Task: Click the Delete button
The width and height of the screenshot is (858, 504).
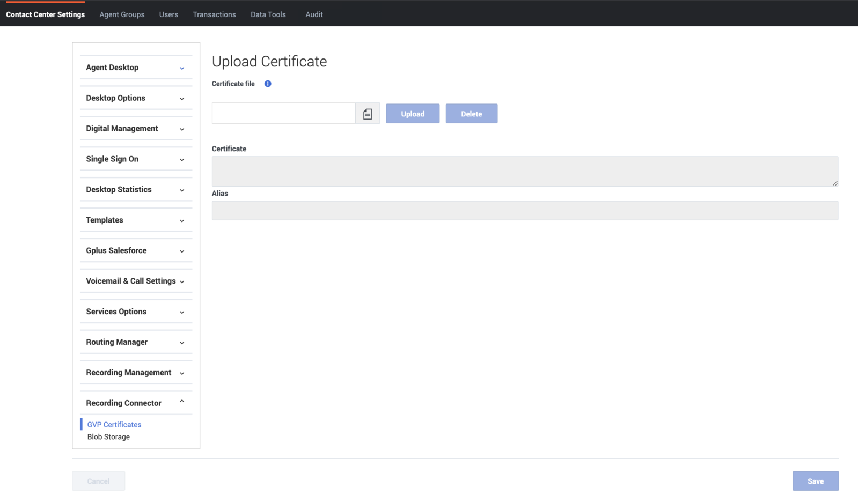Action: 472,114
